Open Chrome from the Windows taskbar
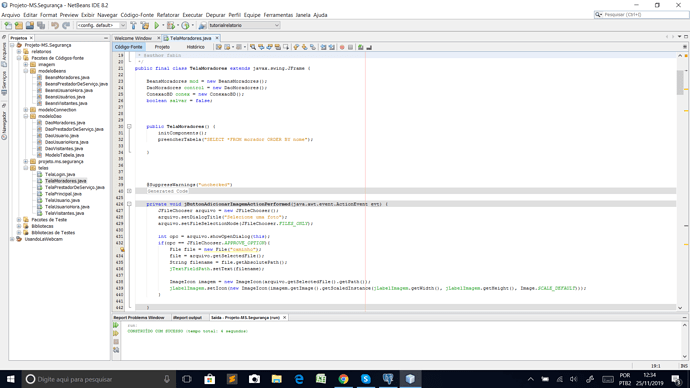 (343, 379)
